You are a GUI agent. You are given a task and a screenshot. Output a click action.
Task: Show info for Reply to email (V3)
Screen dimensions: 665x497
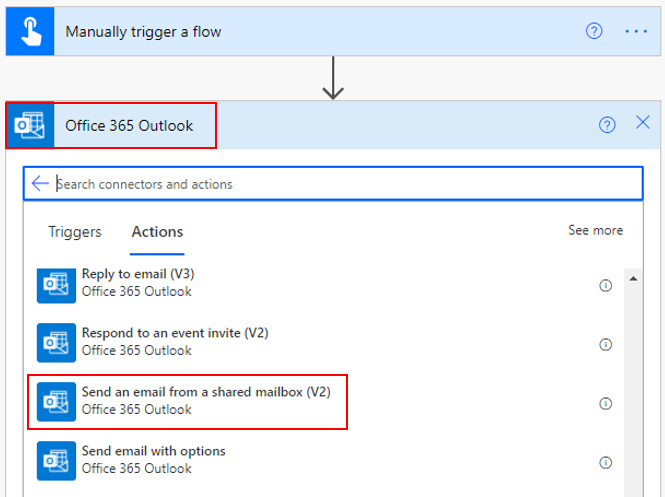(605, 285)
